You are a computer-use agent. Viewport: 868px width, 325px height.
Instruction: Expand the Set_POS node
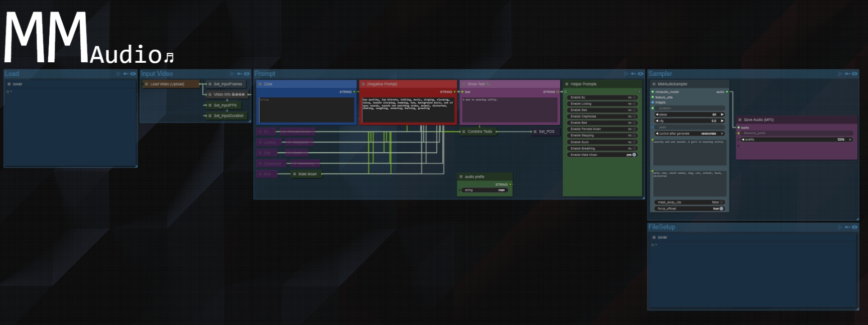(535, 132)
